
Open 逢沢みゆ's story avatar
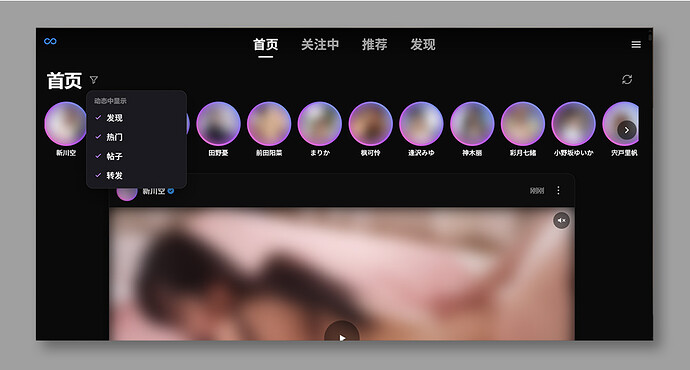pyautogui.click(x=421, y=124)
